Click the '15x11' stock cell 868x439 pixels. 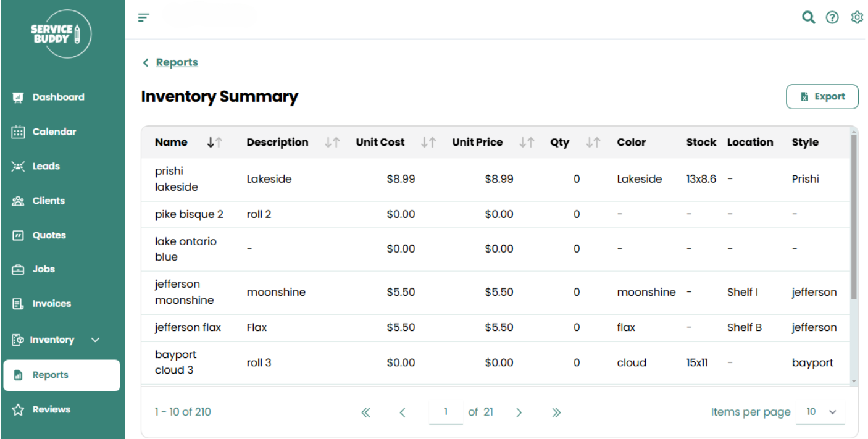click(697, 363)
